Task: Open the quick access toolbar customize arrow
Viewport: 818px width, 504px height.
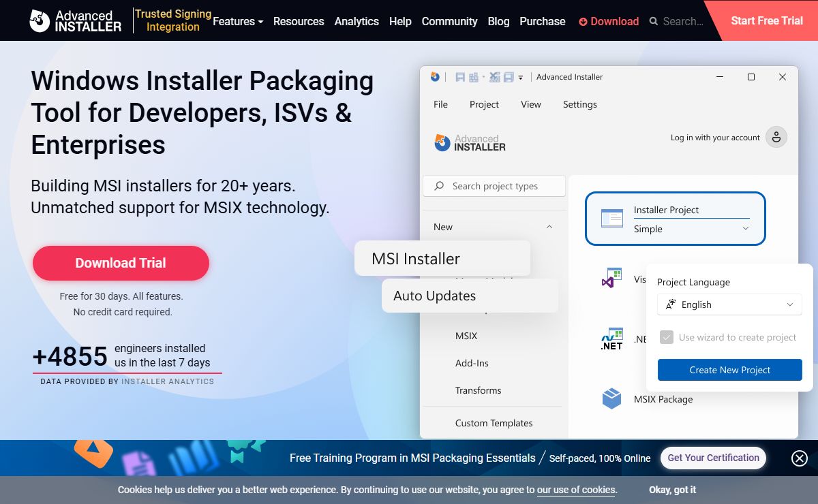Action: click(521, 78)
